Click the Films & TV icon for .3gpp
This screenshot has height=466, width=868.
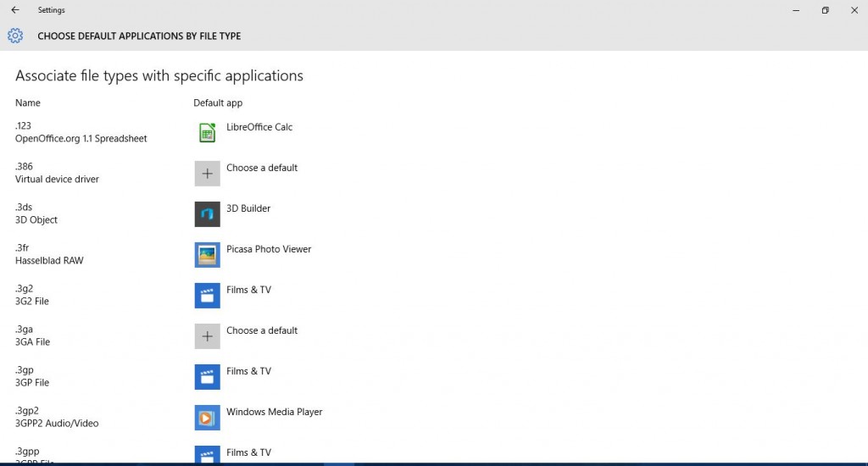coord(207,454)
